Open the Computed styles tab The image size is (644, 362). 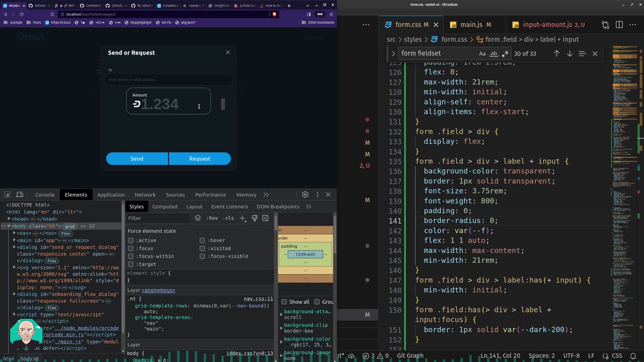click(165, 207)
